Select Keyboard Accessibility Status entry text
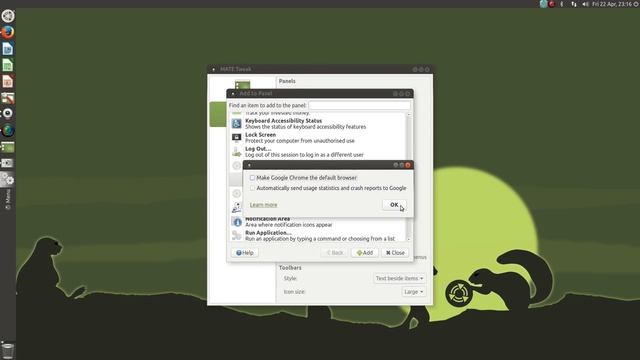 (283, 121)
